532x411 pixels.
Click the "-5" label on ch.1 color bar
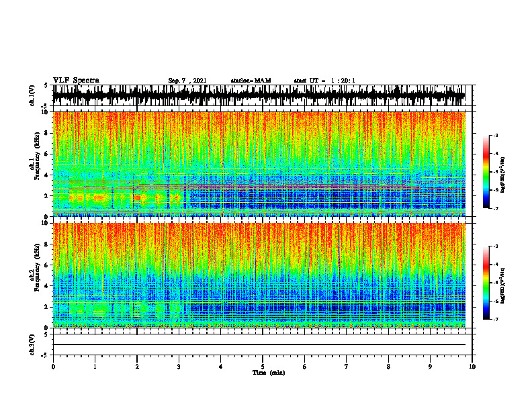496,172
